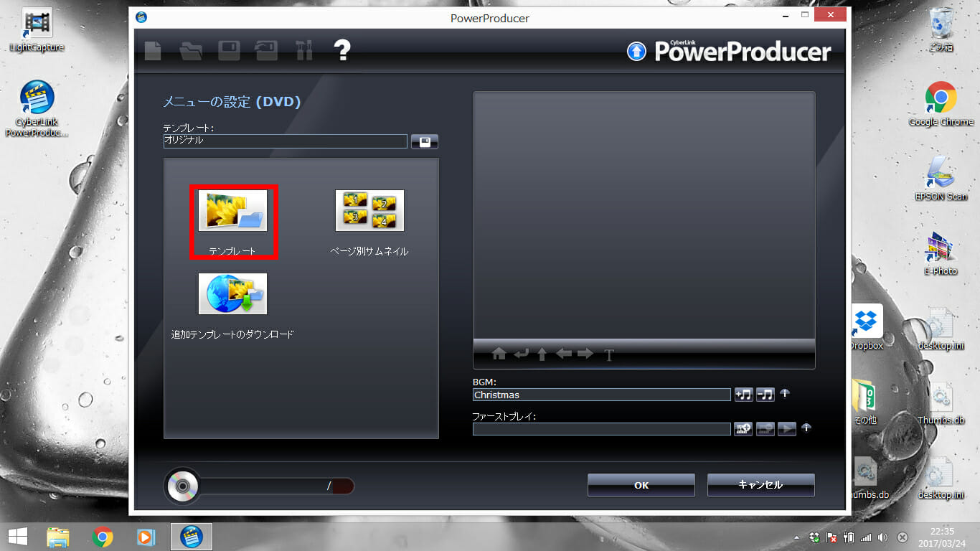Click the メニューの設定 (DVD) heading
The image size is (980, 551).
click(x=232, y=102)
